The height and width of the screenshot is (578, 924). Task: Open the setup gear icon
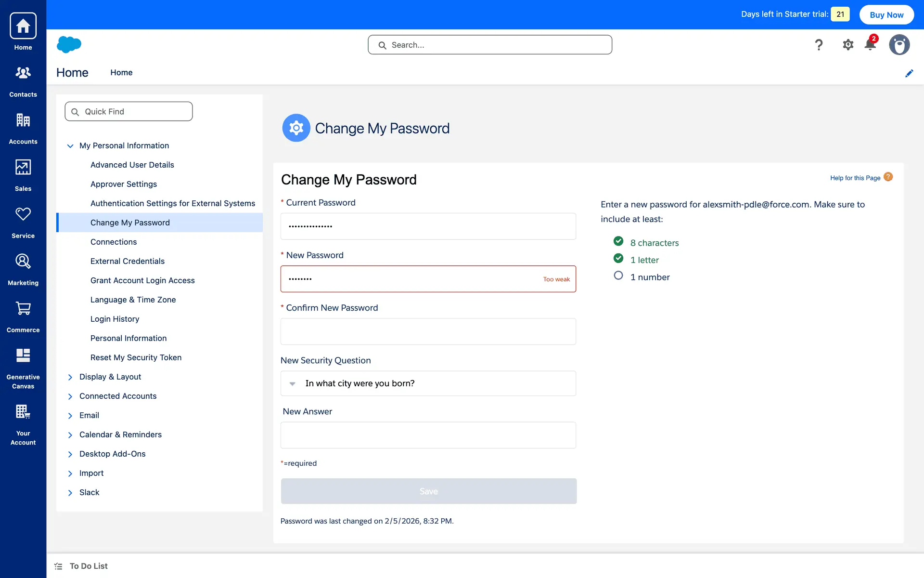[847, 45]
